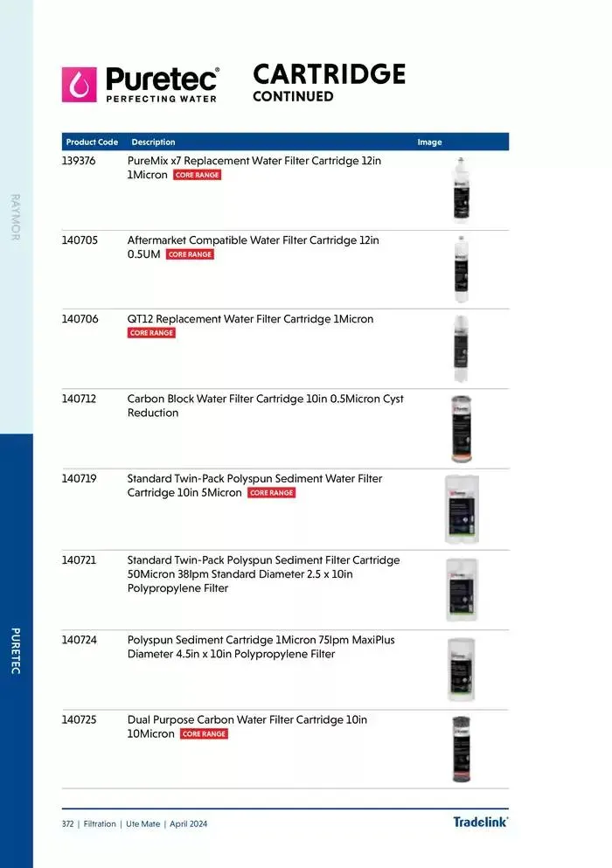Click the CONTINUED subheading
612x868 pixels.
293,96
